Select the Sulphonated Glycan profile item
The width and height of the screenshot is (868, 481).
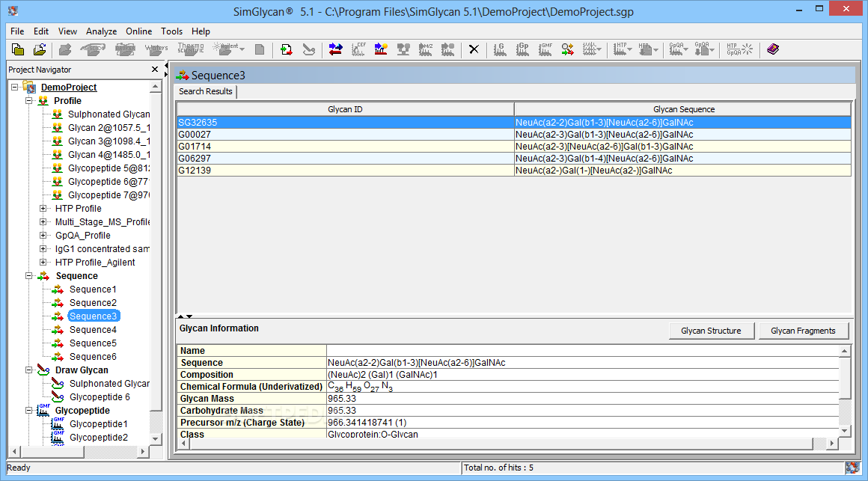coord(109,114)
